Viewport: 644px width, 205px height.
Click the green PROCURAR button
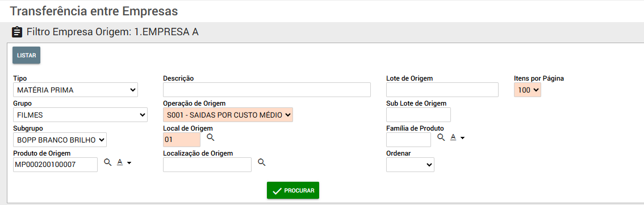293,191
